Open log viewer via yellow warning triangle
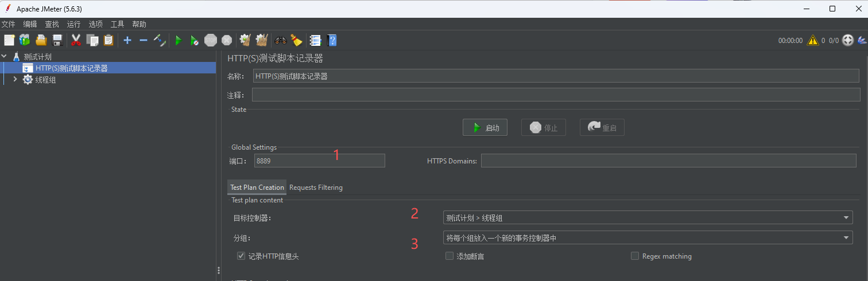This screenshot has height=281, width=868. point(813,40)
